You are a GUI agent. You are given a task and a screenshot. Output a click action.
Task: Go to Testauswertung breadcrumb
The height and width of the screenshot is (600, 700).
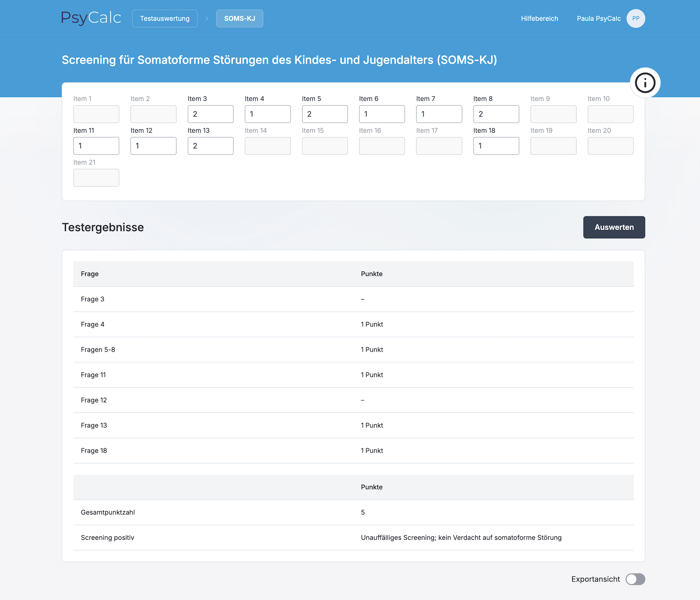pyautogui.click(x=165, y=18)
